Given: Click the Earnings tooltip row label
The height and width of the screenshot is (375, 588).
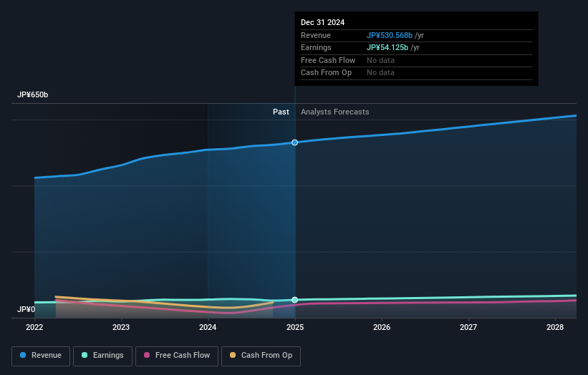Looking at the screenshot, I should coord(316,47).
